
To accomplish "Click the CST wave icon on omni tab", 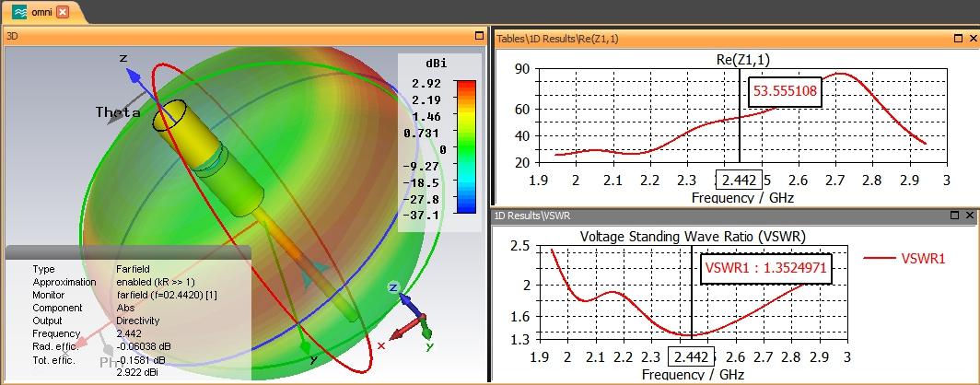I will click(x=20, y=12).
